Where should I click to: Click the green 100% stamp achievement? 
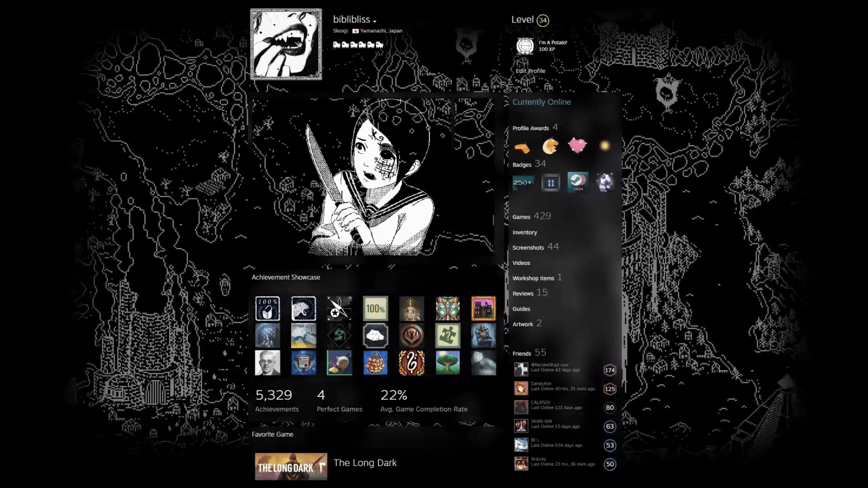[x=375, y=308]
